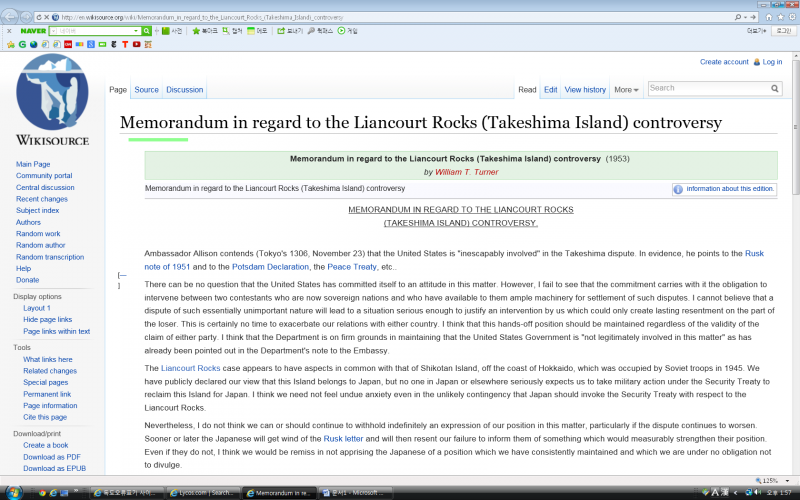
Task: Open the View history tab
Action: (x=585, y=90)
